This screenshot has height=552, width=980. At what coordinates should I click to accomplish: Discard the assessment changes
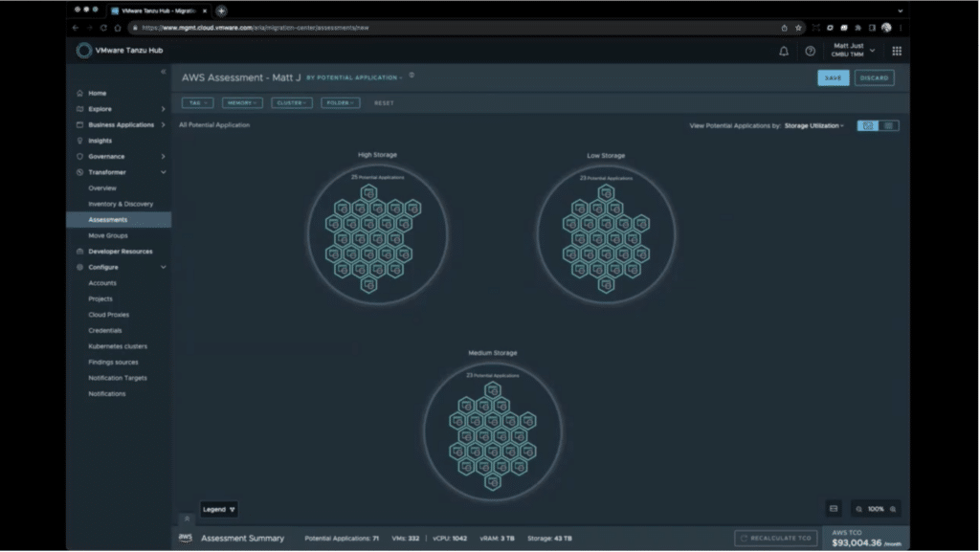click(x=874, y=78)
